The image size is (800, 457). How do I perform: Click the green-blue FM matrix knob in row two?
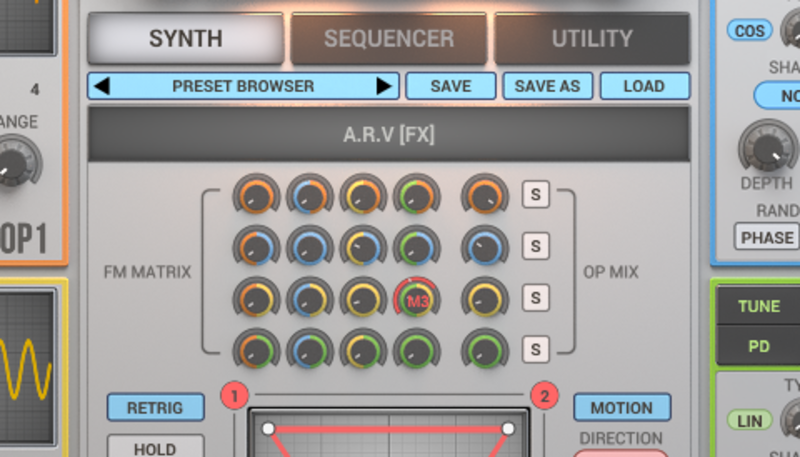(417, 246)
